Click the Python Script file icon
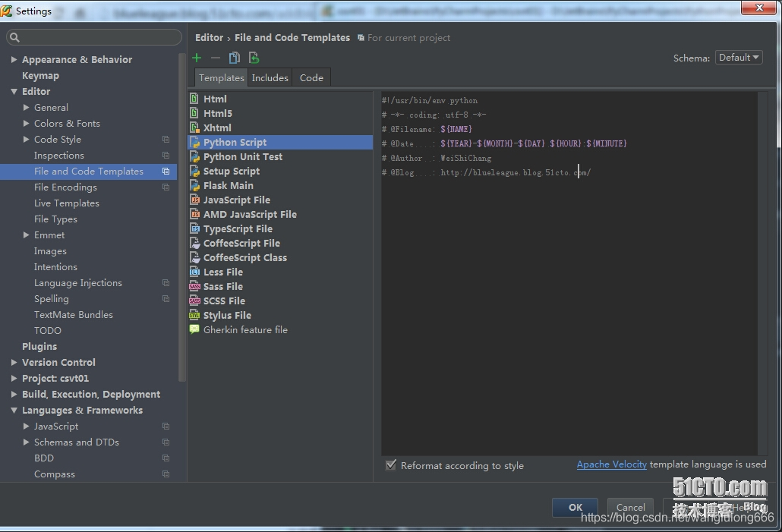 coord(194,142)
